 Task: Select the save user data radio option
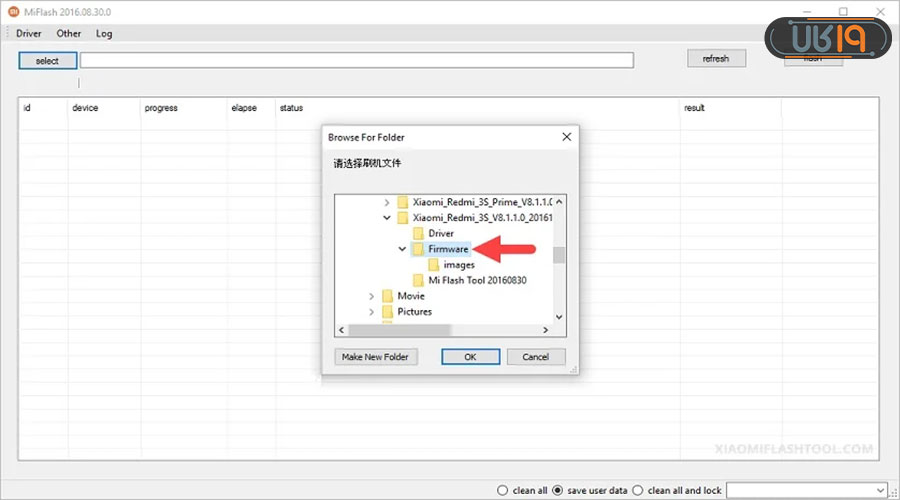click(558, 490)
